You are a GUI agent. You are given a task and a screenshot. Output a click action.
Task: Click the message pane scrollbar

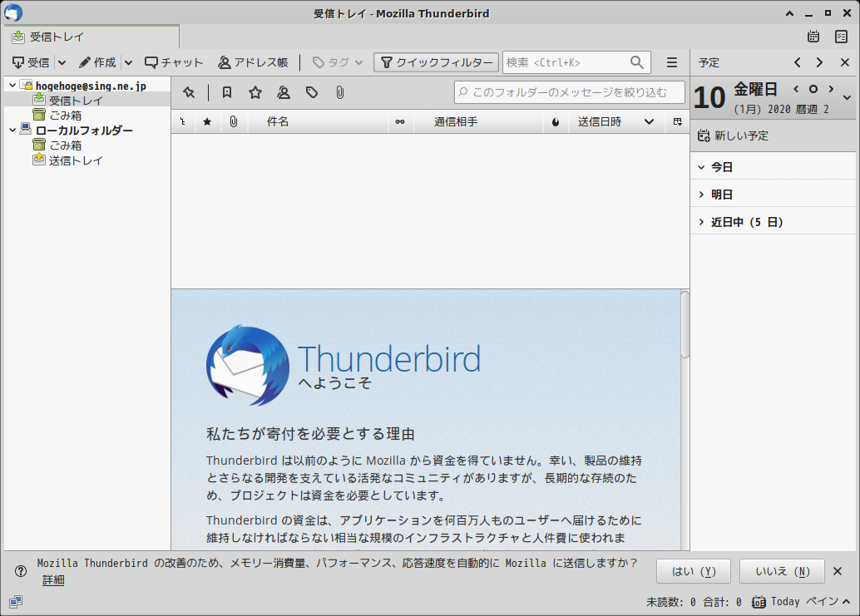click(x=685, y=325)
